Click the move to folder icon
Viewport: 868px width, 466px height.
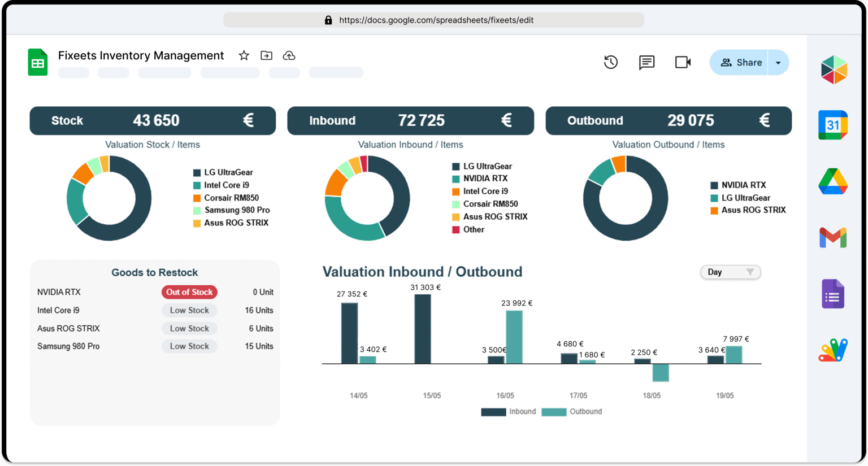(266, 55)
